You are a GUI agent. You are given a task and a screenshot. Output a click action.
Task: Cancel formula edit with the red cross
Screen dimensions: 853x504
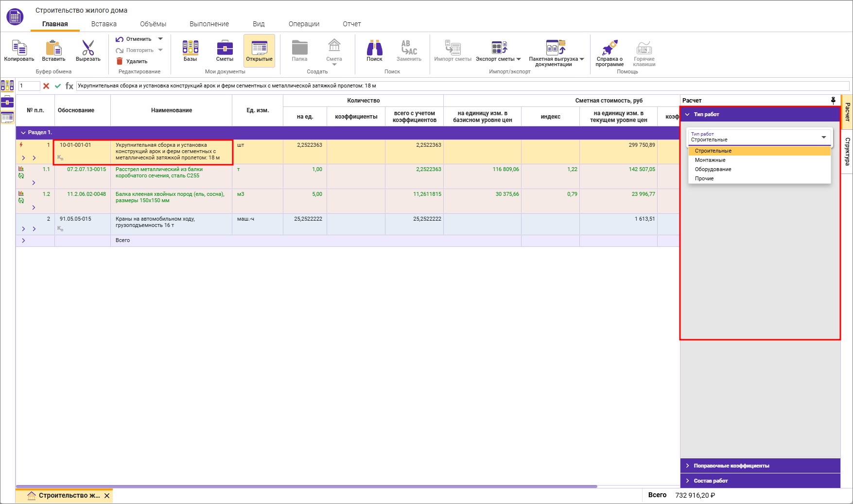tap(46, 86)
